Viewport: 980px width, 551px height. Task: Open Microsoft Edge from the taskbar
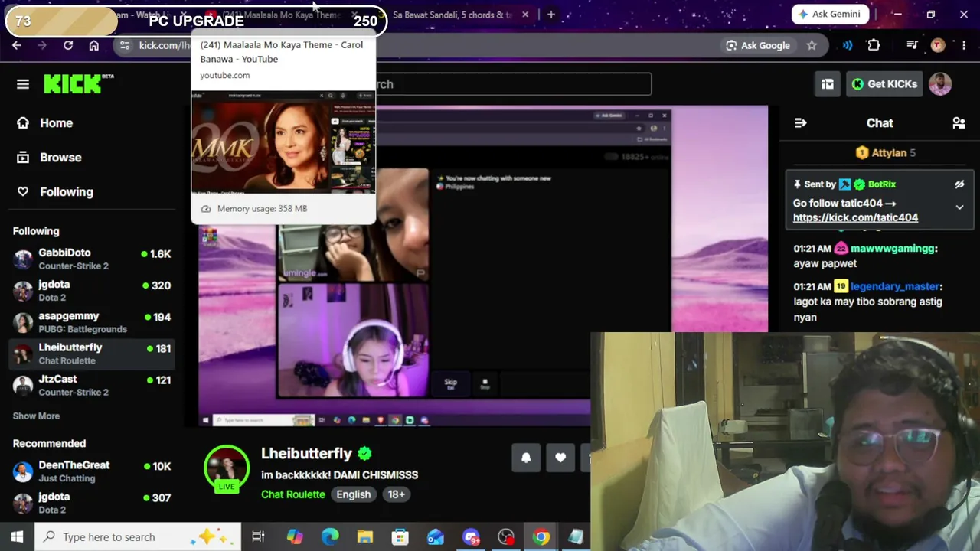pyautogui.click(x=330, y=537)
